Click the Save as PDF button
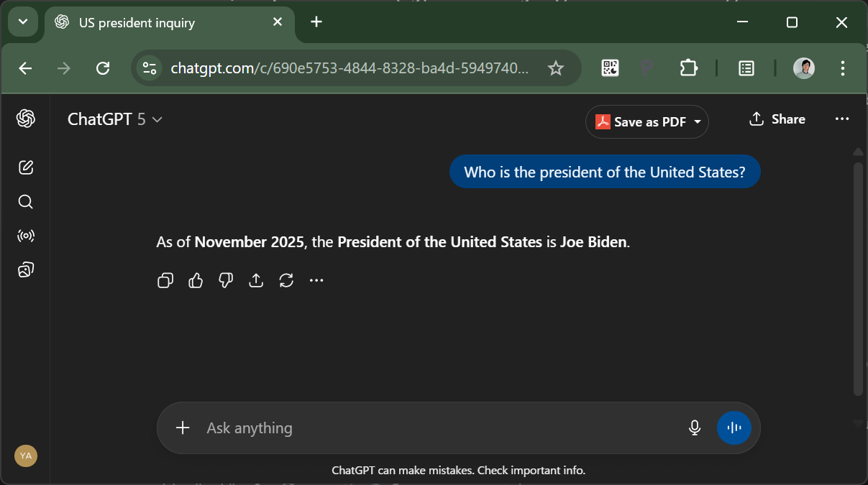This screenshot has width=868, height=485. coord(639,122)
